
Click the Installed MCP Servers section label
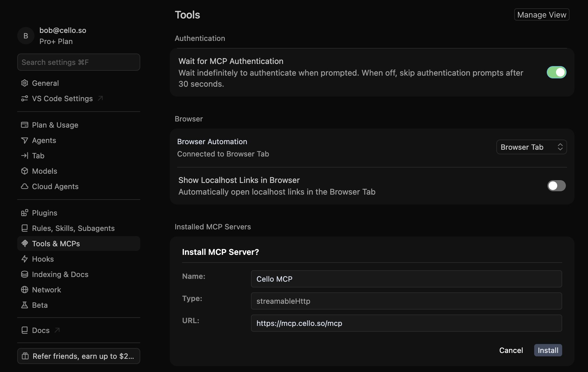point(213,227)
